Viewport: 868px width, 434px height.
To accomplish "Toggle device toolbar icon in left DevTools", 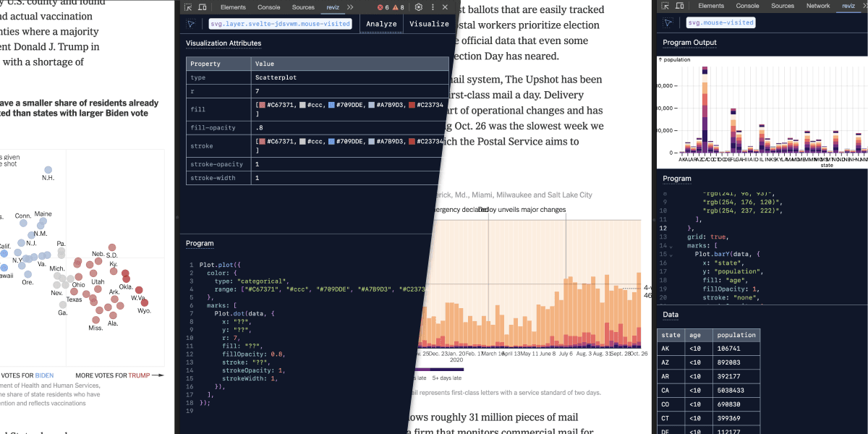I will [x=203, y=7].
